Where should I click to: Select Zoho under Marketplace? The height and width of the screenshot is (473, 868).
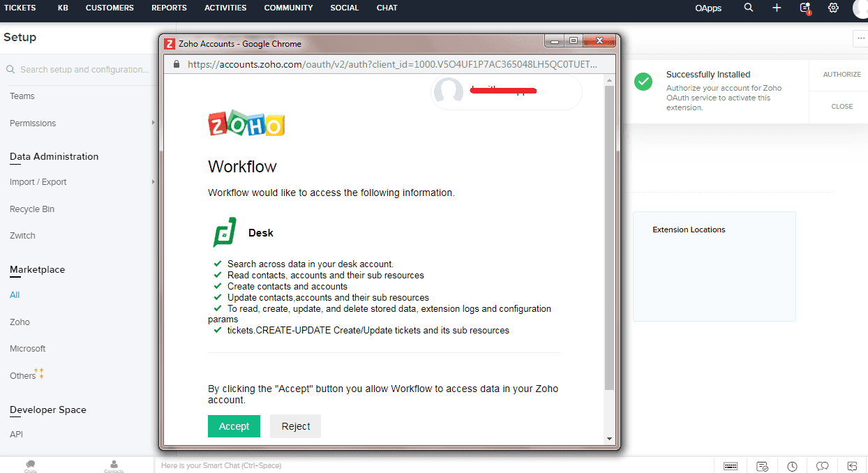pos(20,322)
